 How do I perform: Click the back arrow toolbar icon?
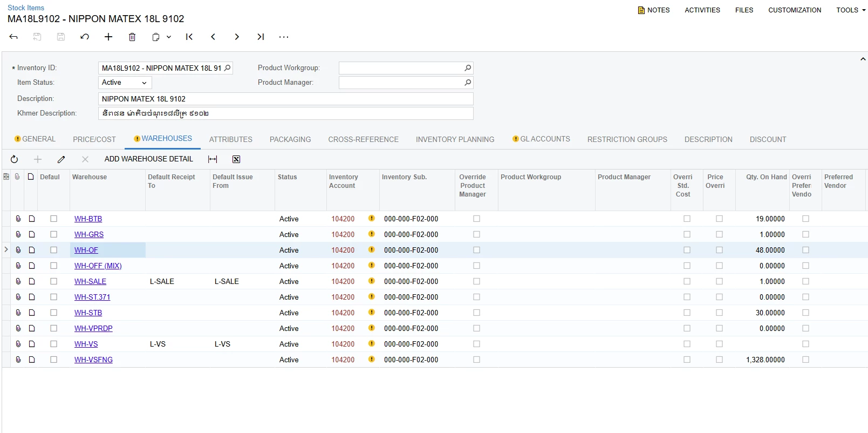point(13,37)
